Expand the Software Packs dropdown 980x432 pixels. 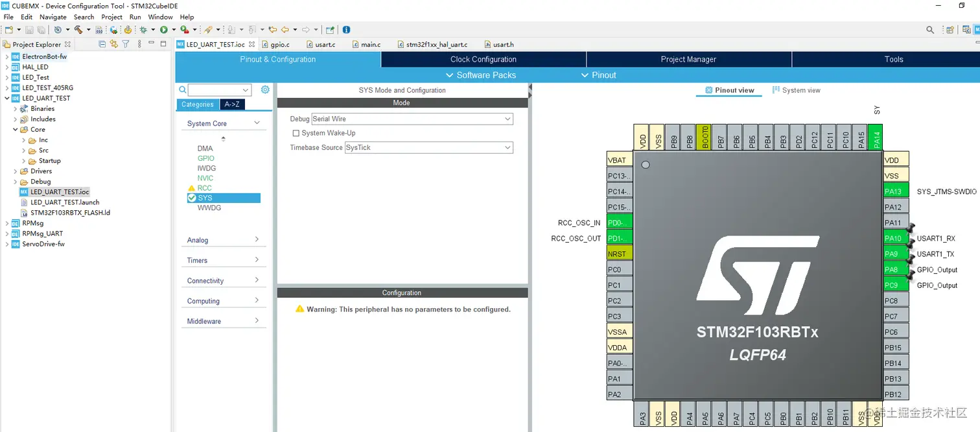[x=481, y=75]
